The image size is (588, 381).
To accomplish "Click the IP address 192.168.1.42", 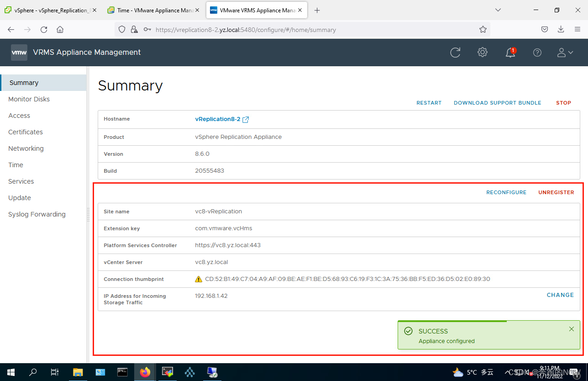I will point(211,296).
